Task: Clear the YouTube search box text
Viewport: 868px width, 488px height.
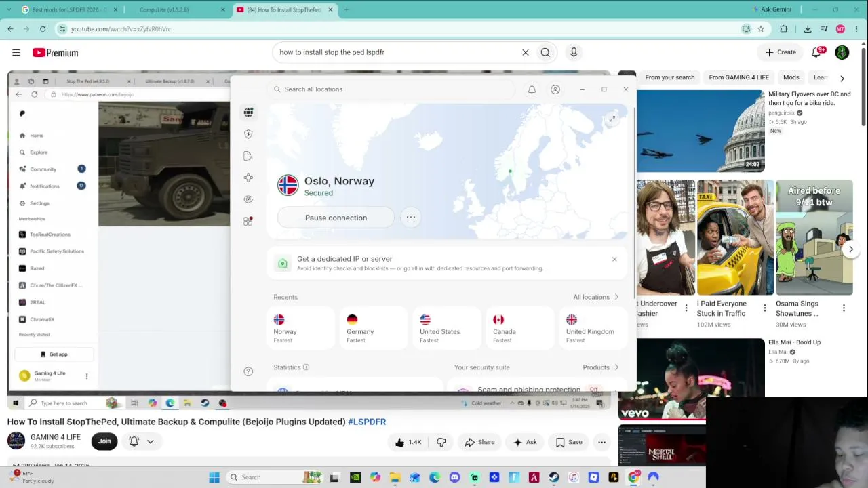Action: (x=525, y=52)
